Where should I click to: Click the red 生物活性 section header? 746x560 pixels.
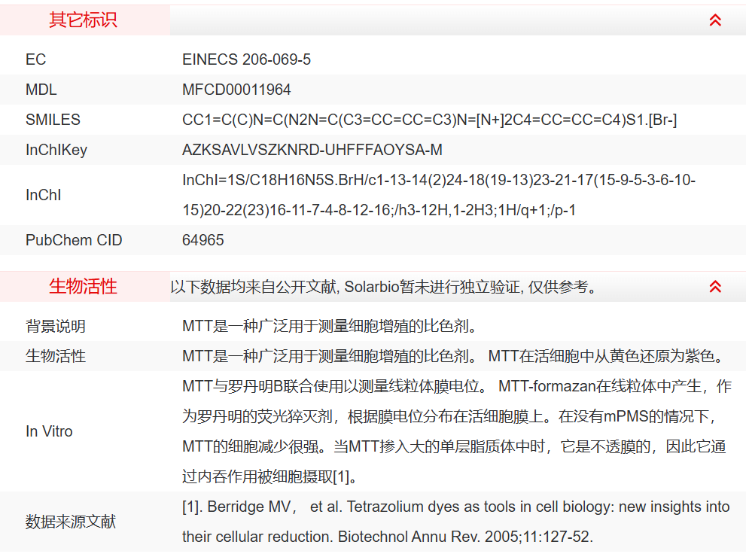click(83, 287)
